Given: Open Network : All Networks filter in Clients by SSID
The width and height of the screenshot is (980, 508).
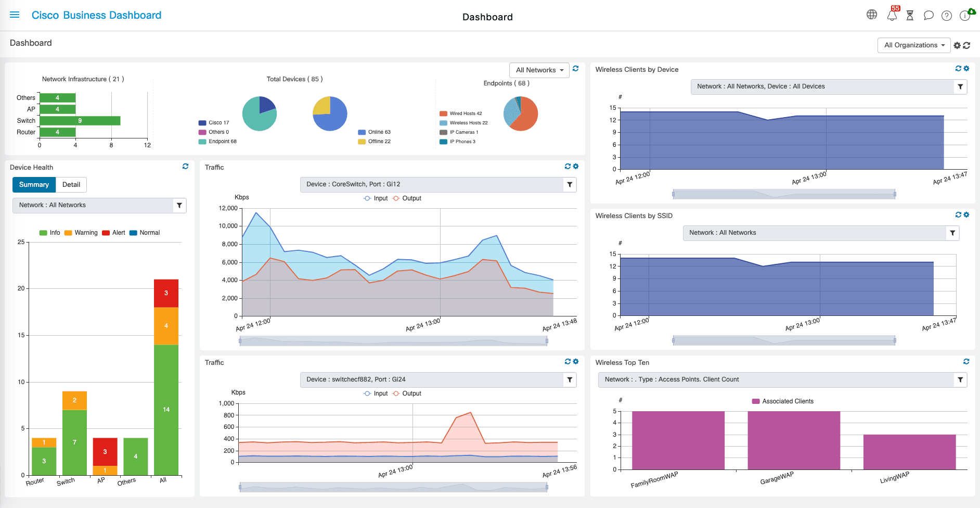Looking at the screenshot, I should tap(821, 233).
